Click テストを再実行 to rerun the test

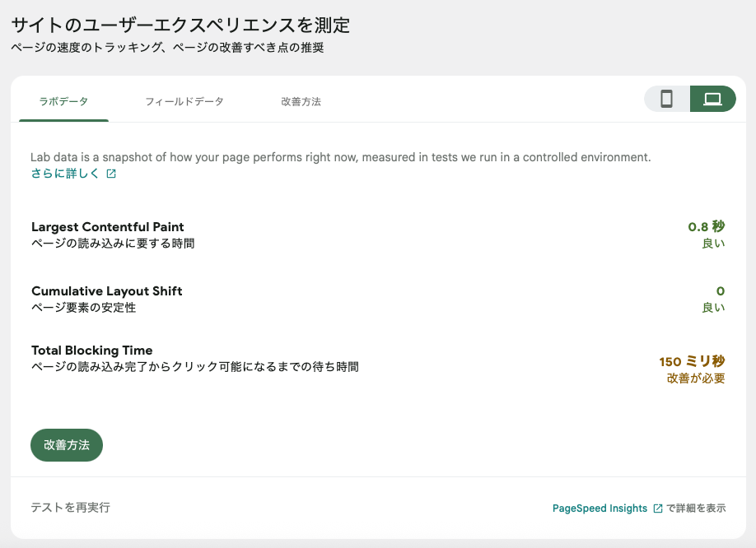70,508
